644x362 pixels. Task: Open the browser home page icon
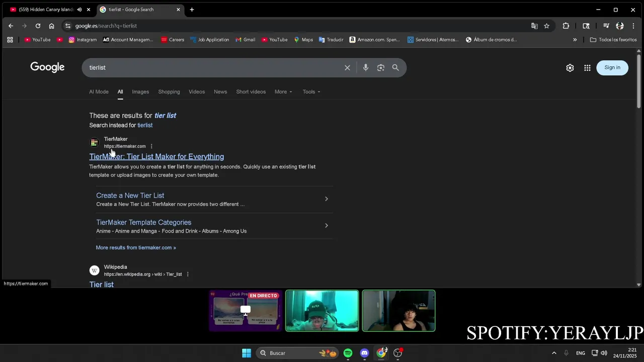(x=51, y=26)
